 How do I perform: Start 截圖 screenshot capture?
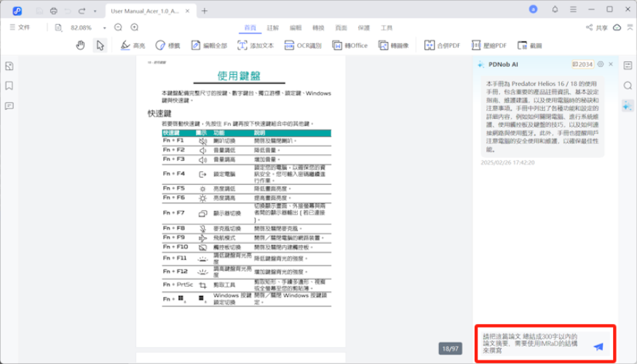[530, 45]
